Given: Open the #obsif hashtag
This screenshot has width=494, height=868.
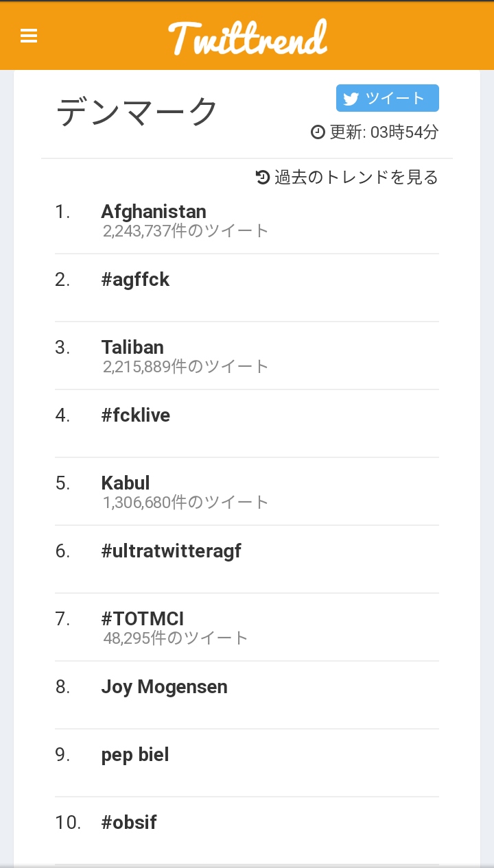Looking at the screenshot, I should (x=129, y=822).
